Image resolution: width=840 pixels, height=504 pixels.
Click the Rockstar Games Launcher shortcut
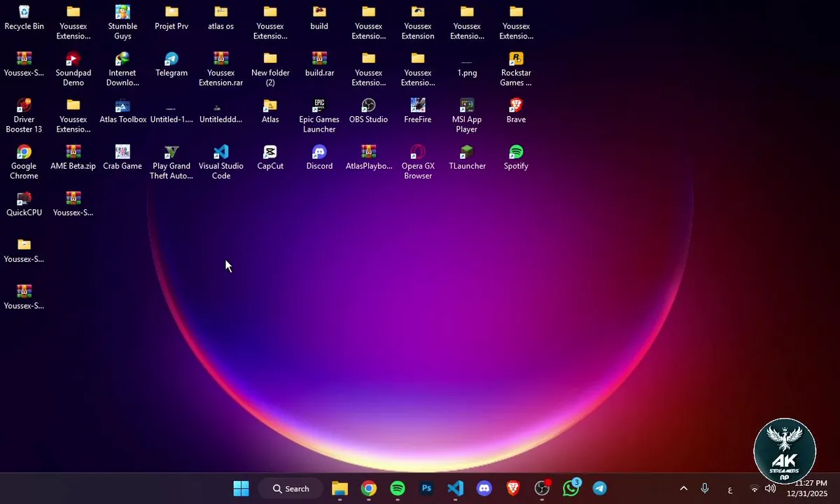point(516,69)
